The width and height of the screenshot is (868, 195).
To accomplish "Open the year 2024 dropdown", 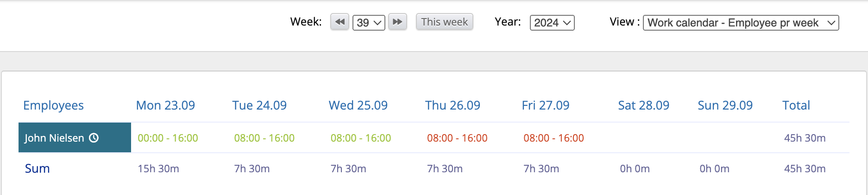I will point(552,23).
